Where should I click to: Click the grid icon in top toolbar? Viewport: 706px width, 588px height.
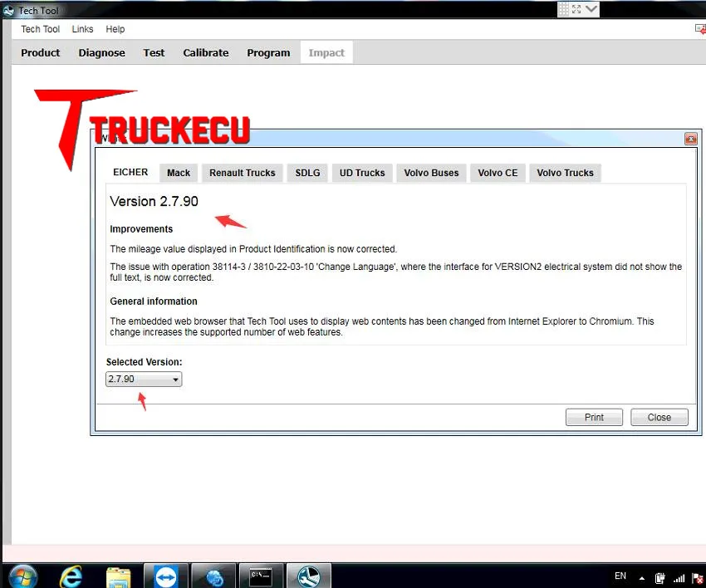tap(564, 9)
